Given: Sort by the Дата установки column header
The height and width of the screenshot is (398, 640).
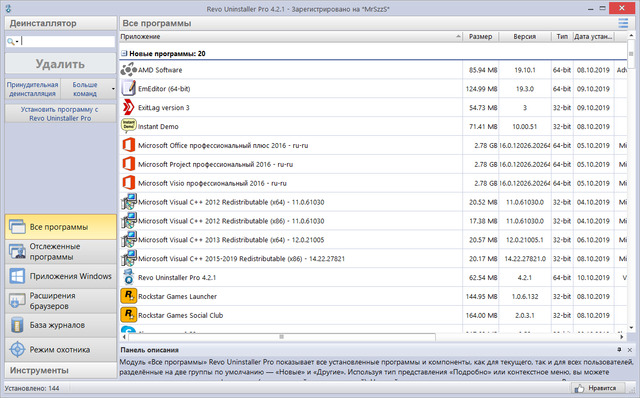Looking at the screenshot, I should (x=593, y=37).
